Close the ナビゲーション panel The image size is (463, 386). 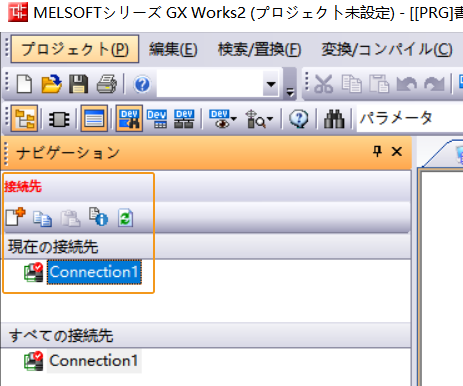[397, 152]
